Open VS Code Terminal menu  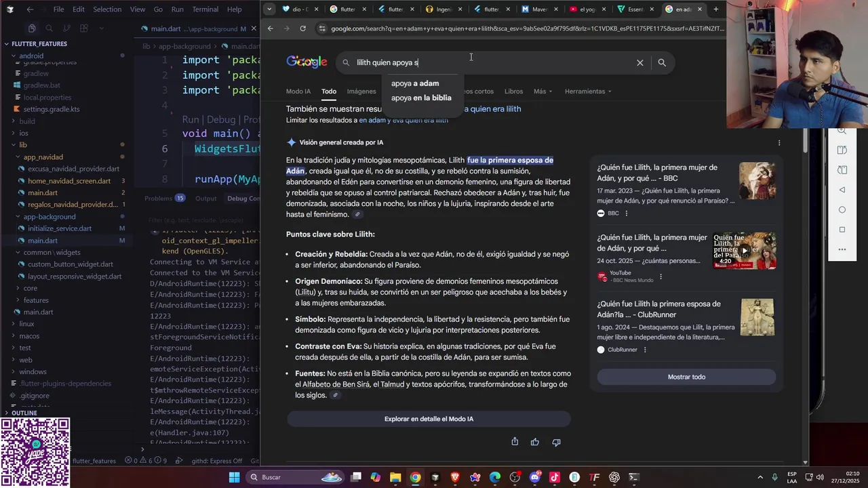[x=205, y=9]
